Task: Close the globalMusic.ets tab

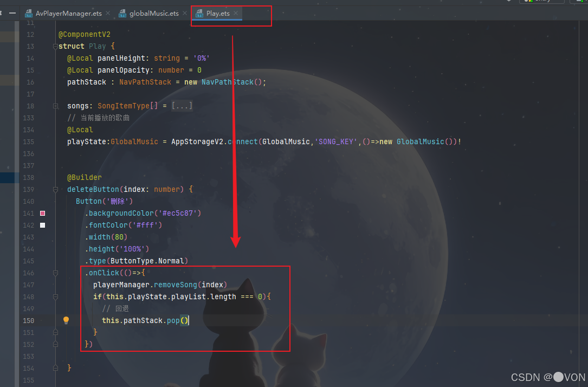Action: click(x=185, y=13)
